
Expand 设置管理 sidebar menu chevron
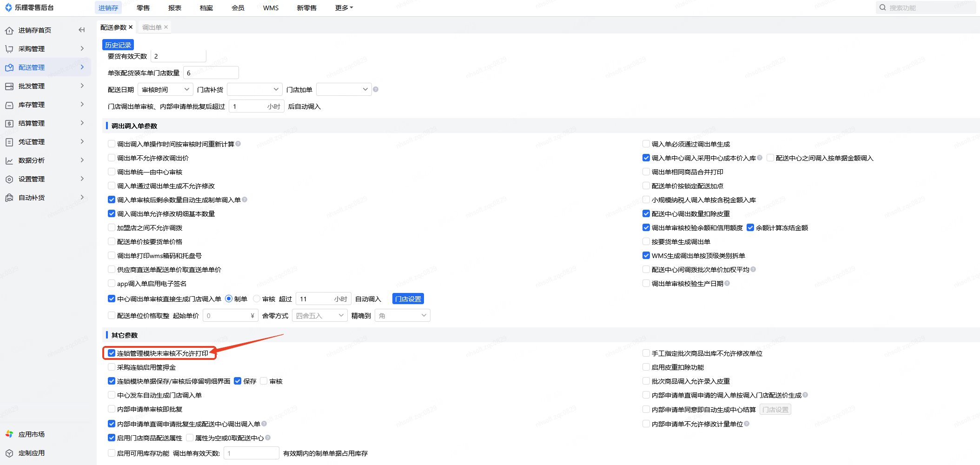82,179
